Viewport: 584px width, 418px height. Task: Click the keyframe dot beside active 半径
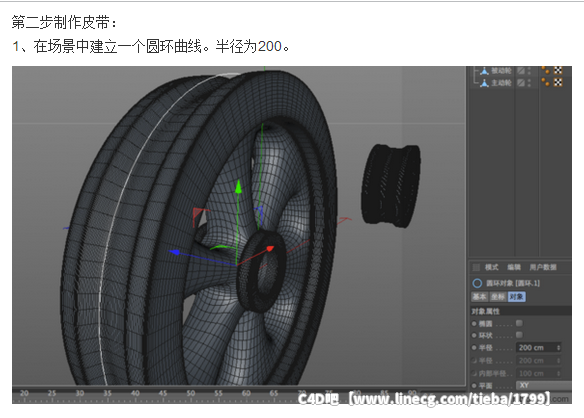[474, 348]
